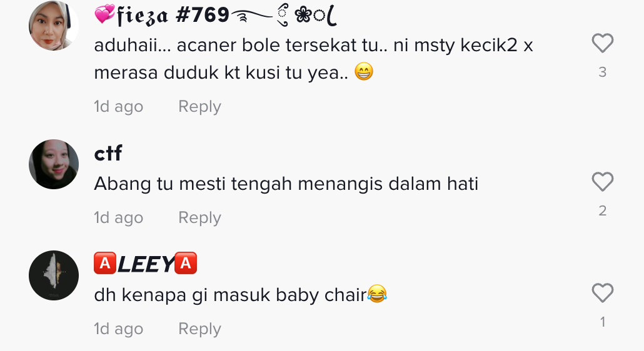Like fieza's comment with the heart icon
This screenshot has width=644, height=351.
(602, 43)
